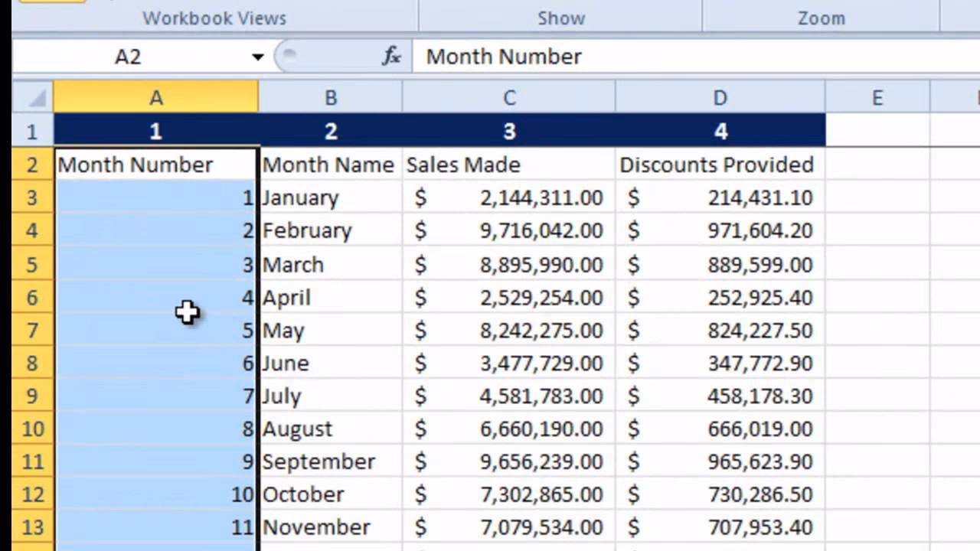Select column E header
This screenshot has height=551, width=980.
pyautogui.click(x=877, y=97)
